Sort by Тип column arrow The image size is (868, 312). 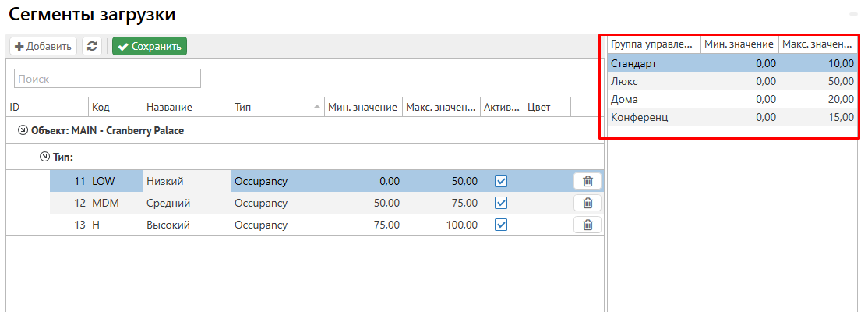pos(317,107)
